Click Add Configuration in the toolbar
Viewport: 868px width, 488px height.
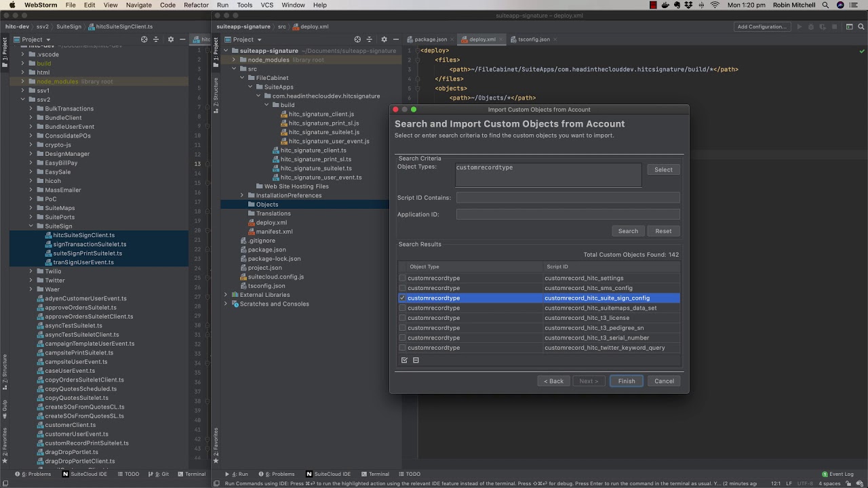[x=762, y=26]
